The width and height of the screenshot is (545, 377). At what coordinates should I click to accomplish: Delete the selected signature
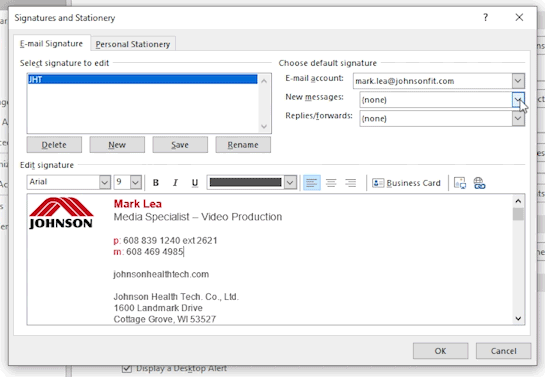[x=54, y=145]
